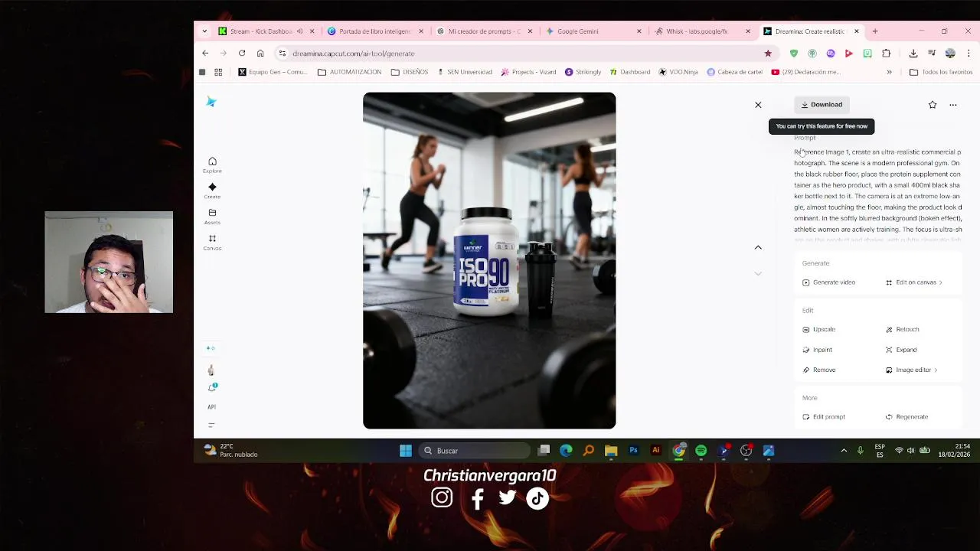Open the three-dot more options menu
980x551 pixels.
coord(953,105)
